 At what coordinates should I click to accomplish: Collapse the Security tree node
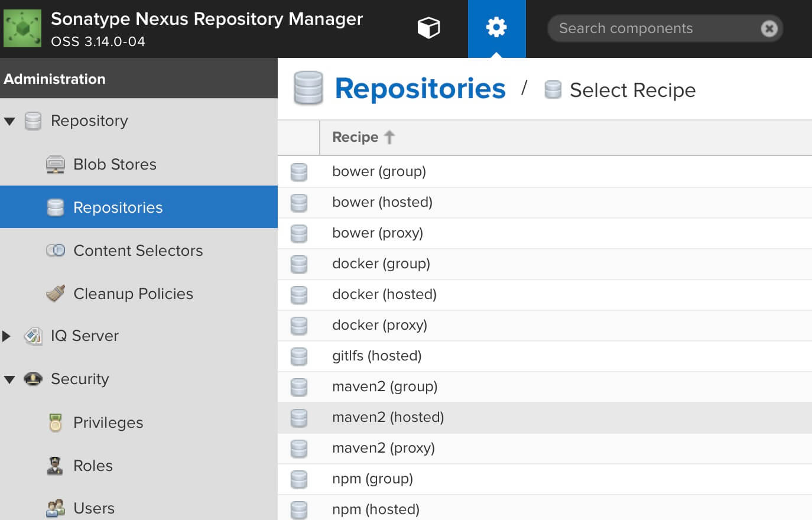point(9,379)
